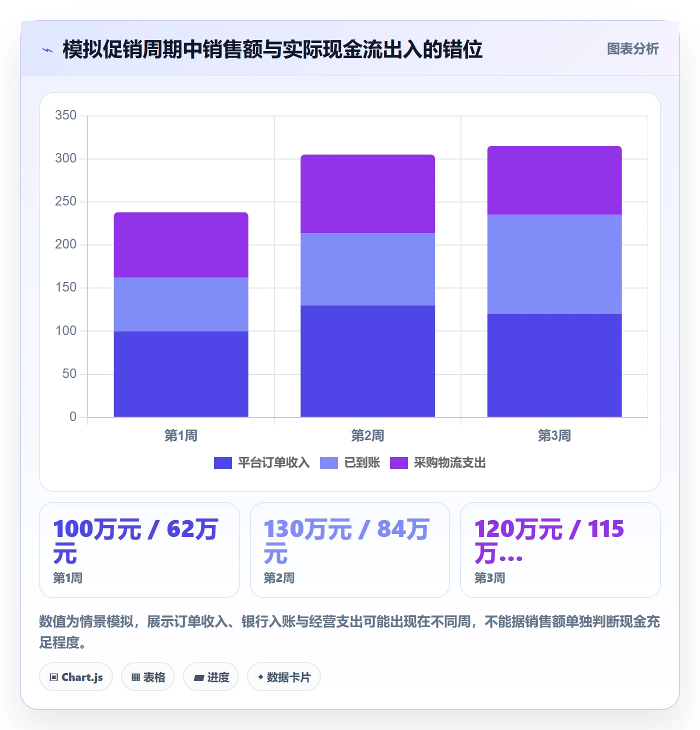This screenshot has width=700, height=730.
Task: Select the 进度 tag chip
Action: (211, 677)
